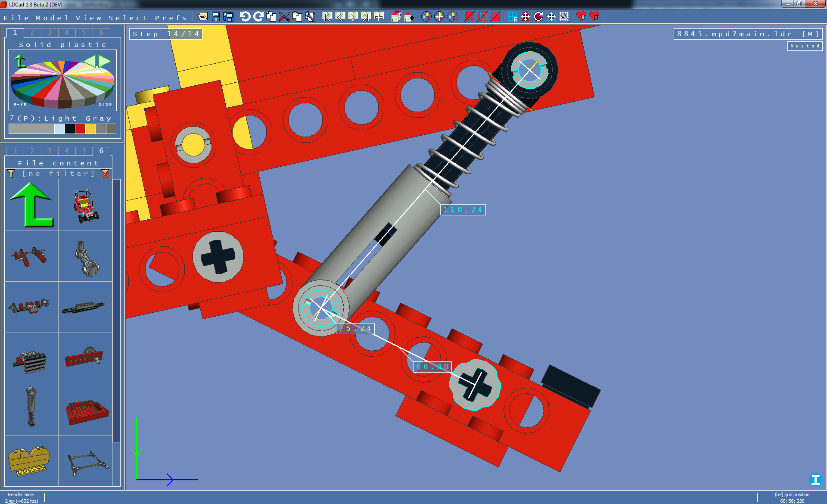Clear the part bin filter
The height and width of the screenshot is (504, 827).
coord(106,174)
